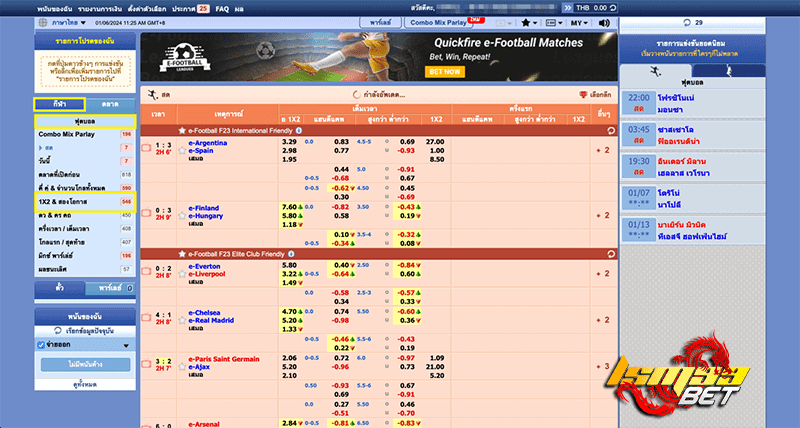Open the ผล results menu item
The image size is (800, 428).
[x=239, y=9]
